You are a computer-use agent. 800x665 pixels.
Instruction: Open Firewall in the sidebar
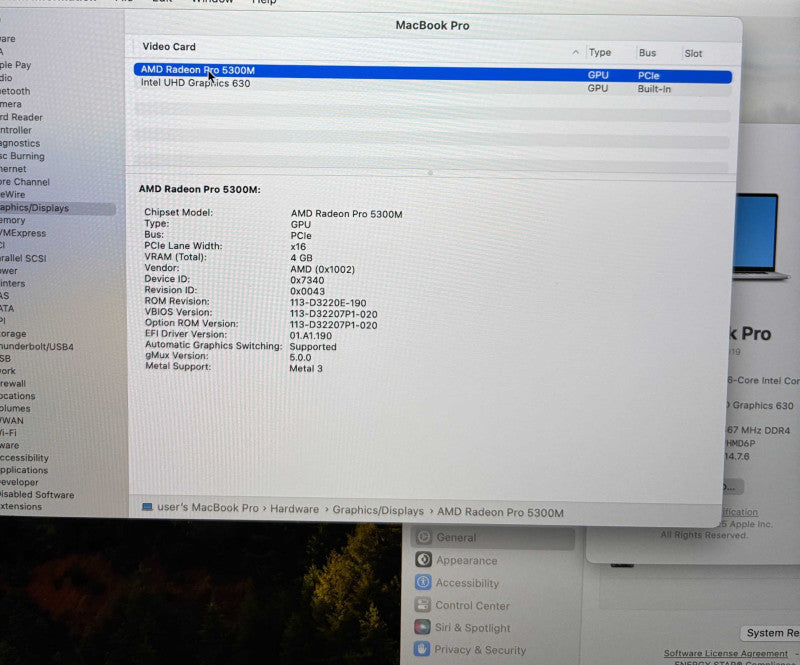coord(13,383)
